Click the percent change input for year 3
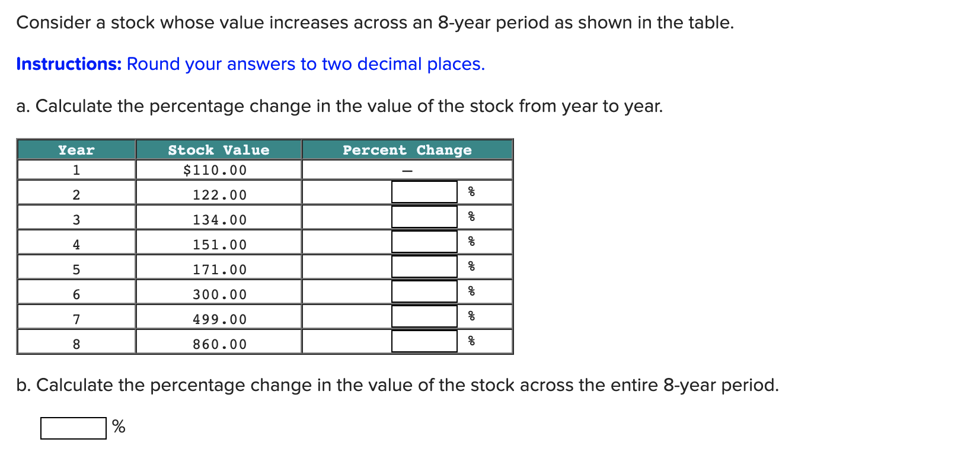Viewport: 980px width, 452px height. (x=423, y=216)
